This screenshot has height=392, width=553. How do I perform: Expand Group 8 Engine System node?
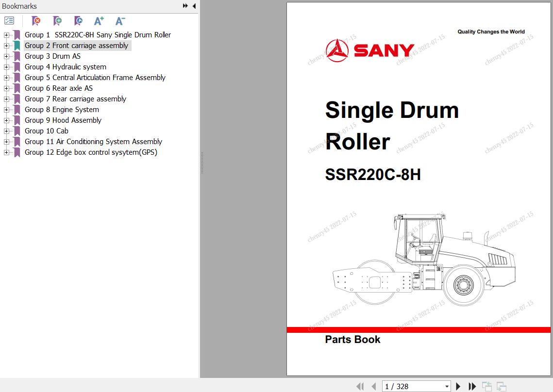6,110
